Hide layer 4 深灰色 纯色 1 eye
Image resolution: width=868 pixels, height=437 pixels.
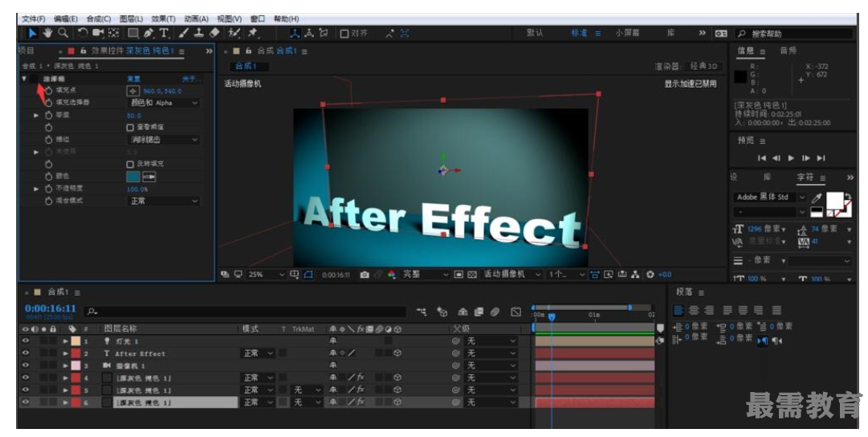pos(26,378)
